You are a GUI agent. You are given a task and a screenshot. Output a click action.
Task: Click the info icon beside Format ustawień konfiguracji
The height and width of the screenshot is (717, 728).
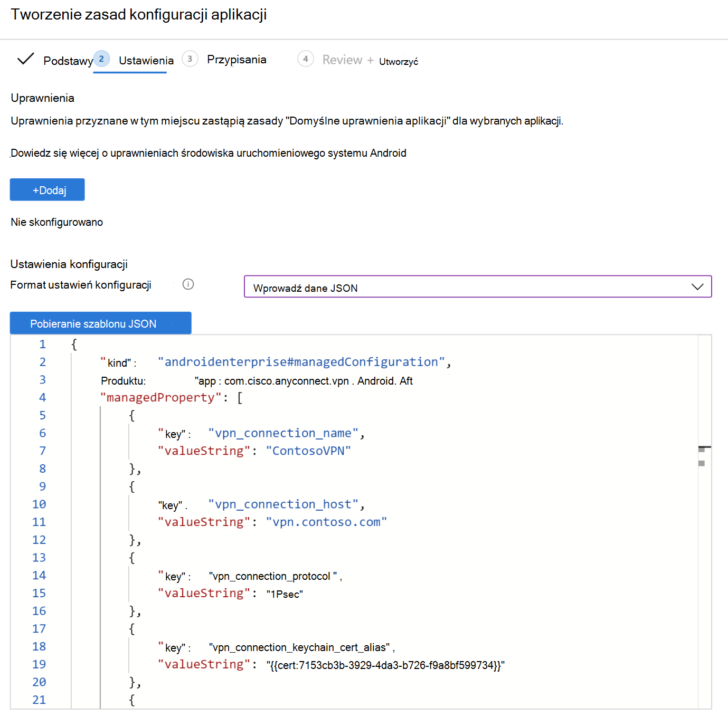tap(188, 284)
